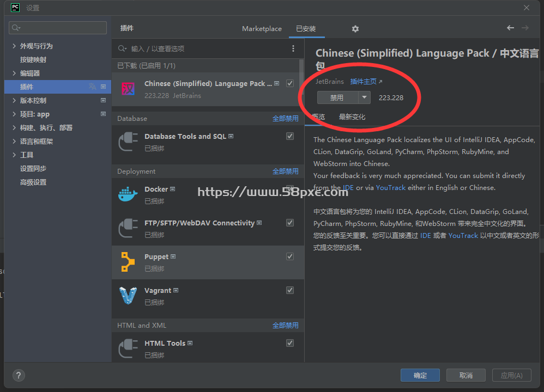544x392 pixels.
Task: Expand the 项目: app settings node
Action: [14, 114]
